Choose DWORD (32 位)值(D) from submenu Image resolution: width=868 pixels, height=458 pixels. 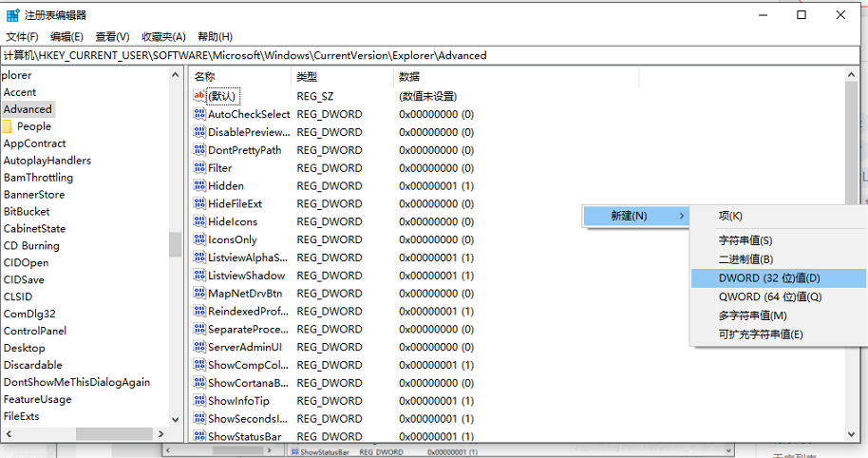pos(777,278)
